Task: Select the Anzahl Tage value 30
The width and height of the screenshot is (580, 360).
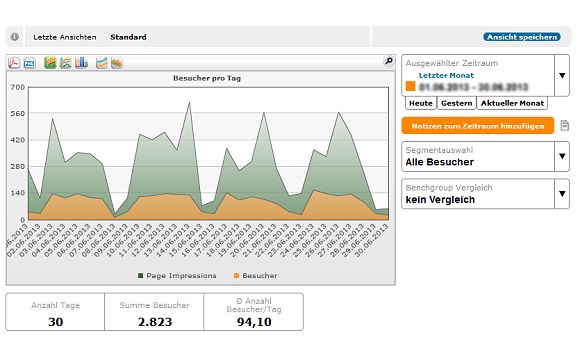Action: tap(55, 322)
